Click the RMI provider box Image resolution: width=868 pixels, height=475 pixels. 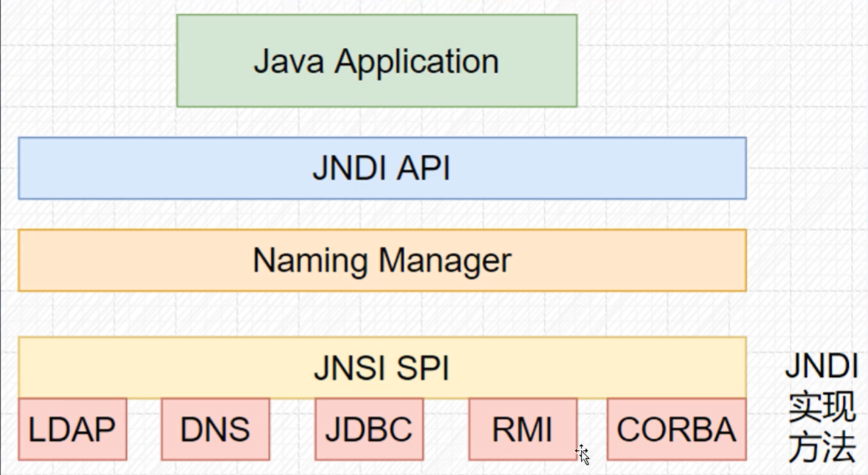click(523, 429)
